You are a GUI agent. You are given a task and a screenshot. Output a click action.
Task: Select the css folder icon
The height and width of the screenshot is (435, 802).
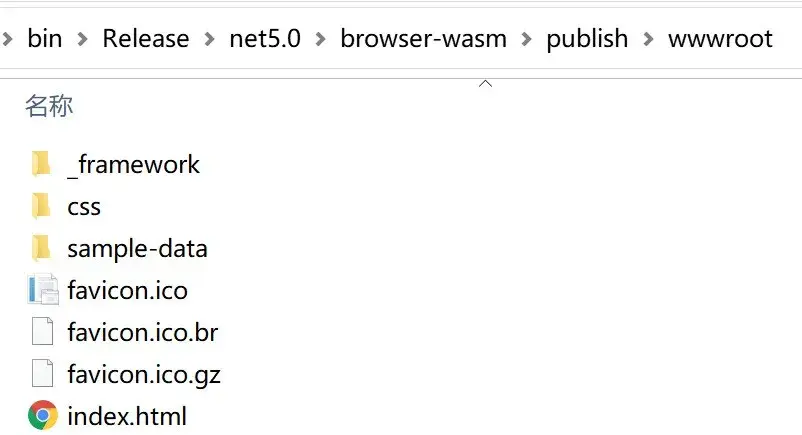point(41,206)
